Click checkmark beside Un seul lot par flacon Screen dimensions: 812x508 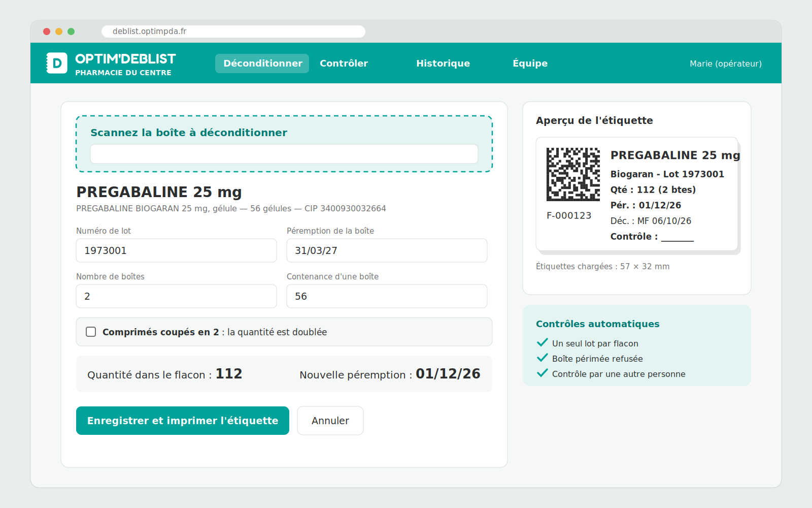tap(543, 342)
